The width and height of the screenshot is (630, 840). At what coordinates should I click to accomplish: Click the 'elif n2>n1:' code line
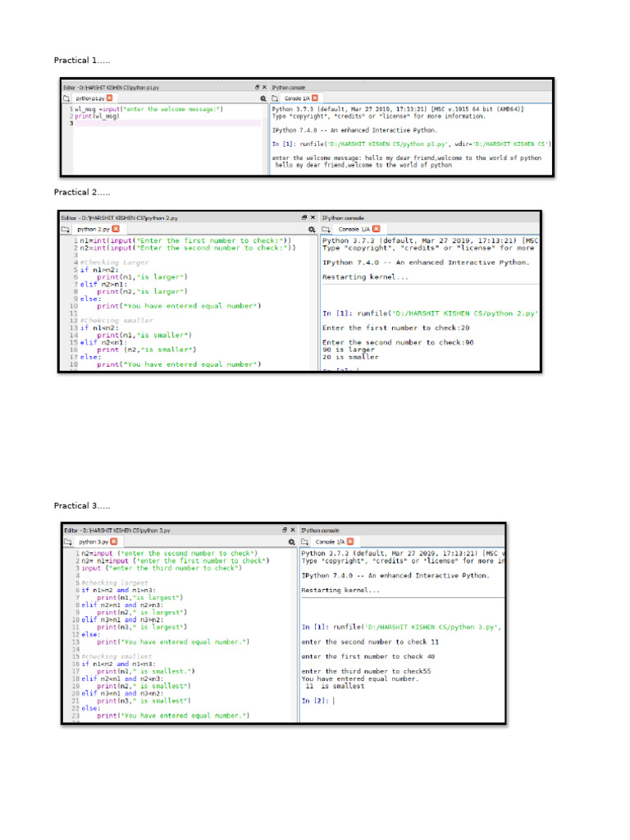[103, 285]
